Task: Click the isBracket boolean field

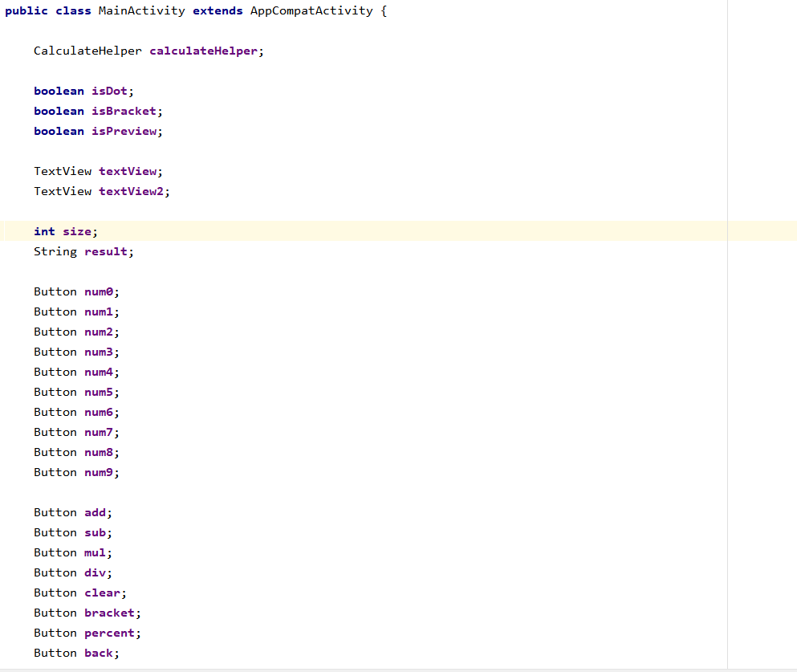Action: [x=124, y=111]
